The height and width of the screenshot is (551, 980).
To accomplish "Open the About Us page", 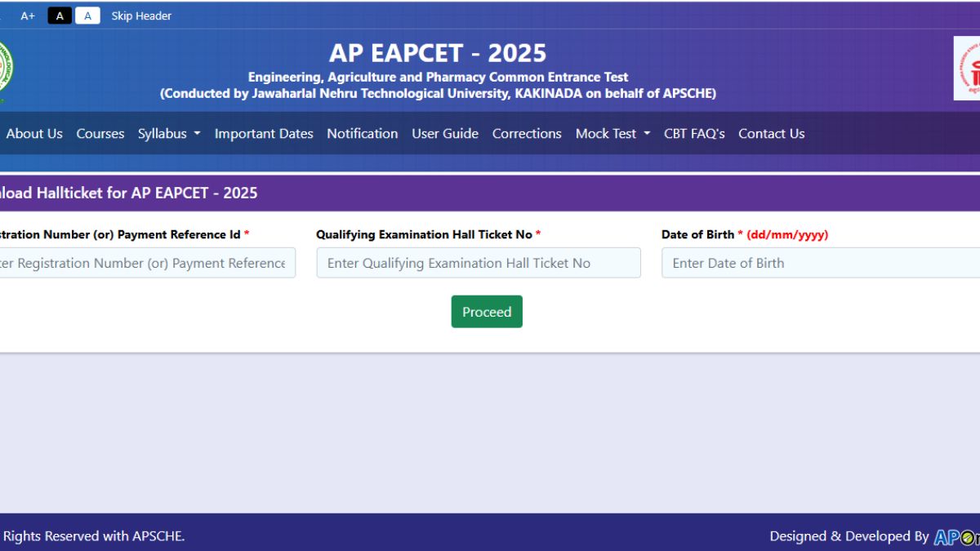I will [x=34, y=134].
